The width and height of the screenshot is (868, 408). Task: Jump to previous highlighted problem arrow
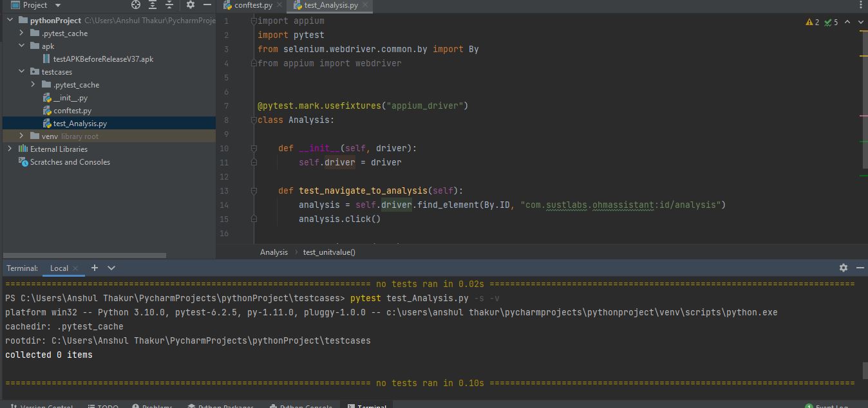click(x=847, y=22)
